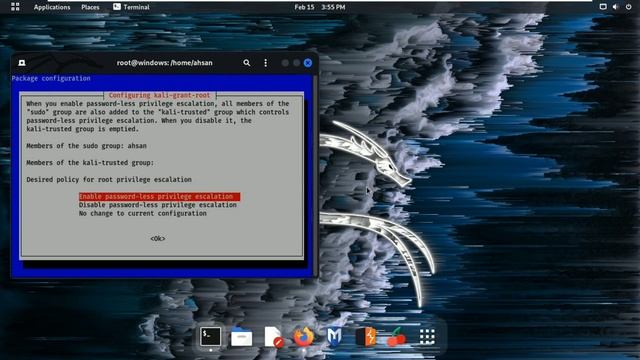Image resolution: width=640 pixels, height=360 pixels.
Task: Click the terminal scrollbar
Action: click(x=315, y=176)
